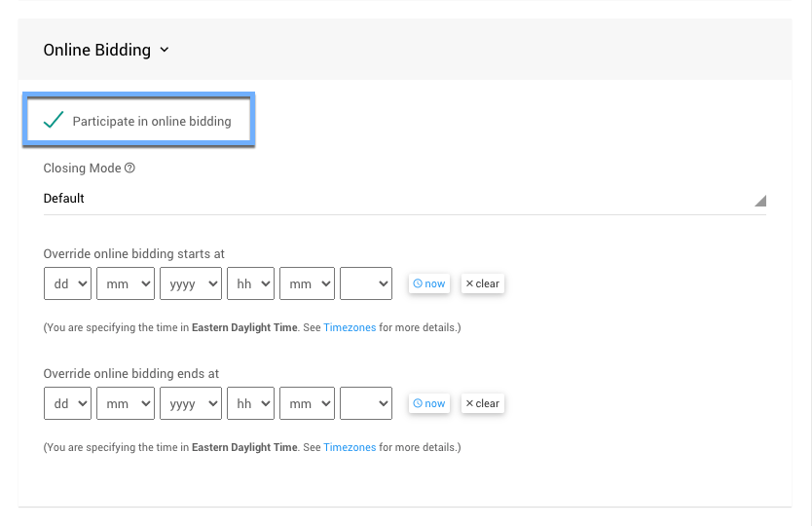Open Timezones link under ends-at fields
812x526 pixels.
pyautogui.click(x=350, y=448)
